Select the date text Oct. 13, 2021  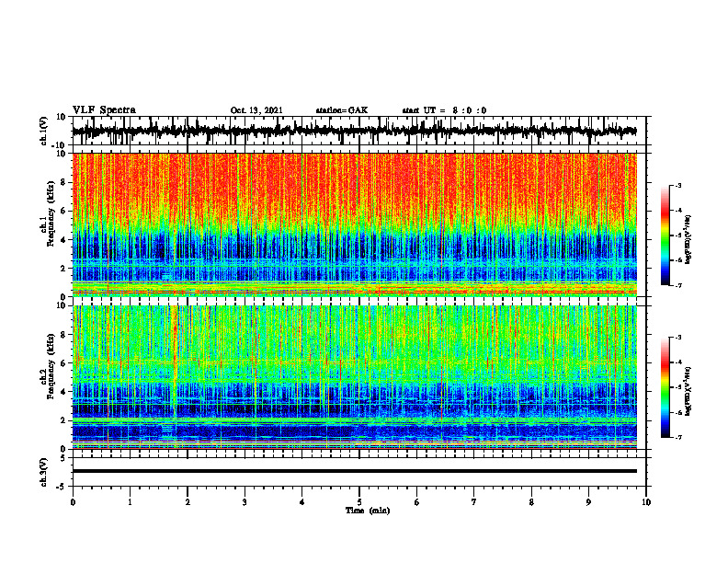256,110
